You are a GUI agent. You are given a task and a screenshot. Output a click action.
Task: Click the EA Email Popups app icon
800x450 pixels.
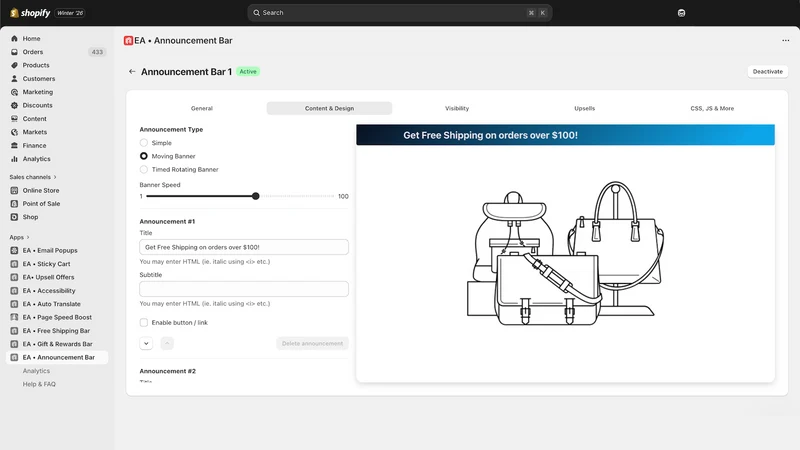(x=14, y=251)
